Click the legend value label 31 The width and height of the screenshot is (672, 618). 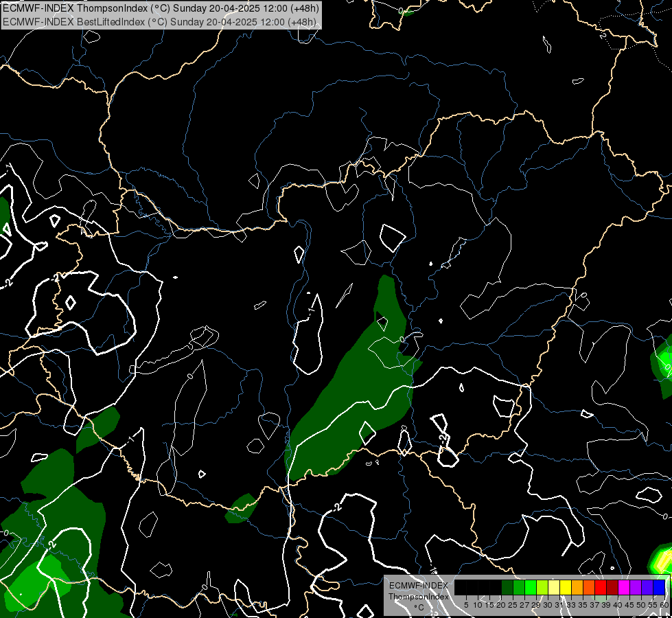click(x=559, y=605)
